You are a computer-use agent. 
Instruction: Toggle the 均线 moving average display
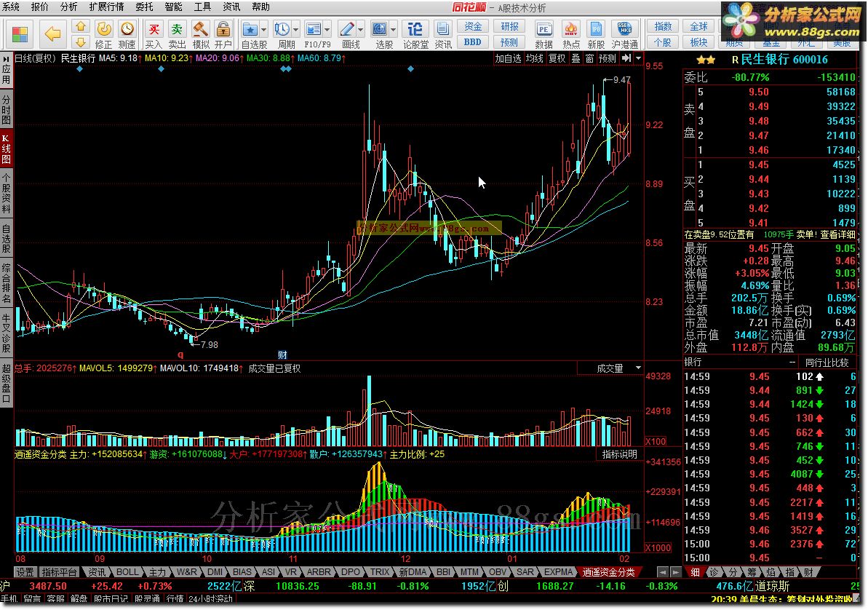(535, 58)
